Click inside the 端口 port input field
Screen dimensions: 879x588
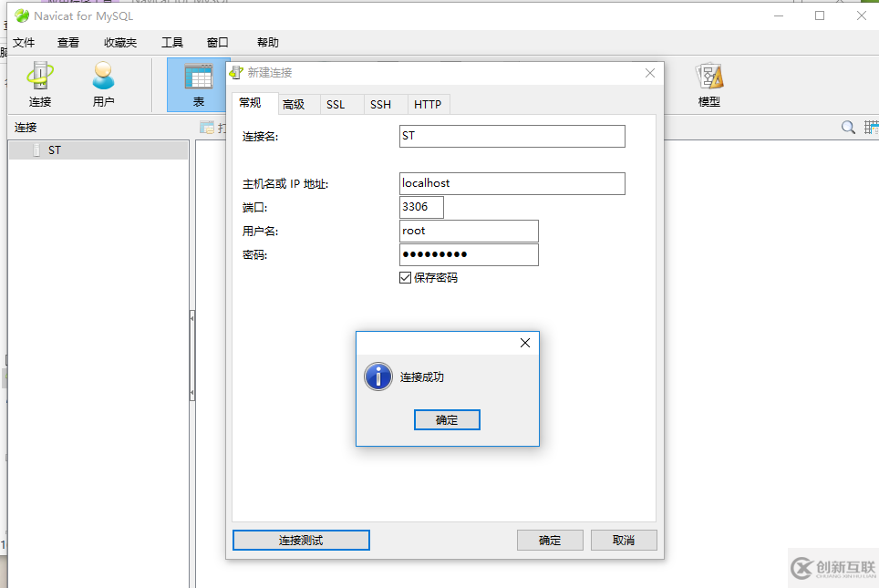(420, 207)
